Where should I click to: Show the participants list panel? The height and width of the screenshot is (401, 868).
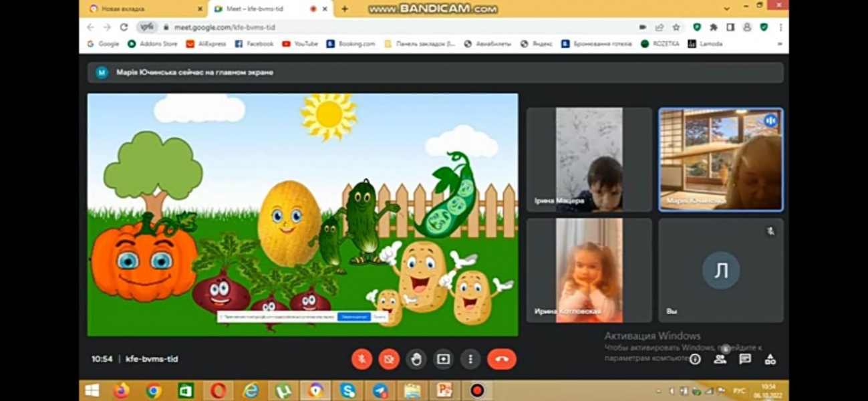coord(720,359)
